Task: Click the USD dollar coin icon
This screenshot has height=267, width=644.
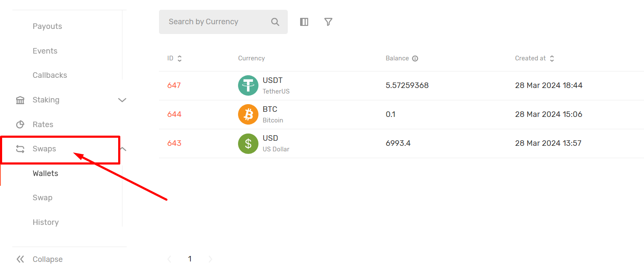Action: point(248,143)
